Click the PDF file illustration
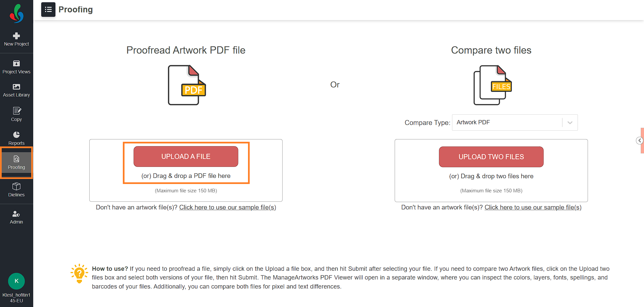This screenshot has width=644, height=307. (x=187, y=85)
